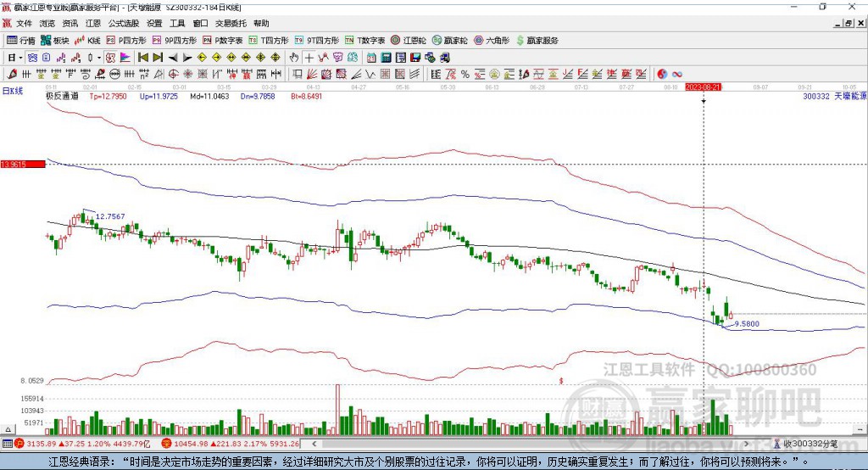Click the Dn=9.7858 indicator value
868x470 pixels.
click(258, 96)
